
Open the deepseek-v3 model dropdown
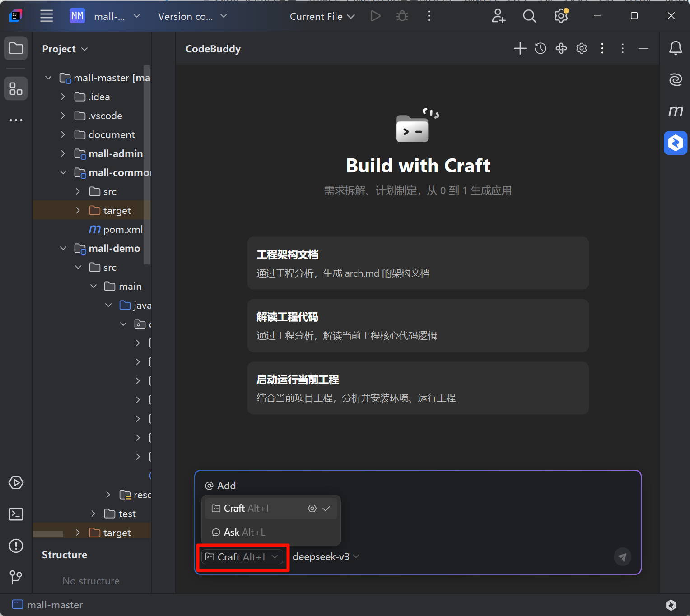click(326, 557)
